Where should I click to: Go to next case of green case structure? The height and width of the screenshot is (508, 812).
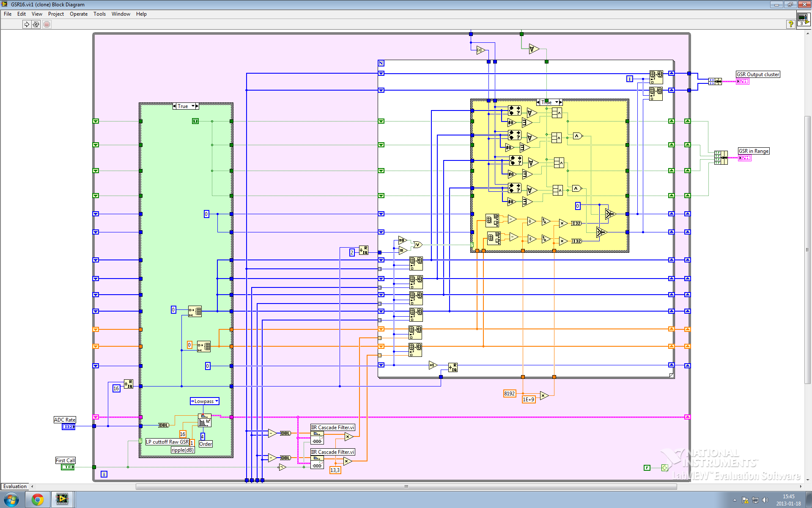click(197, 106)
